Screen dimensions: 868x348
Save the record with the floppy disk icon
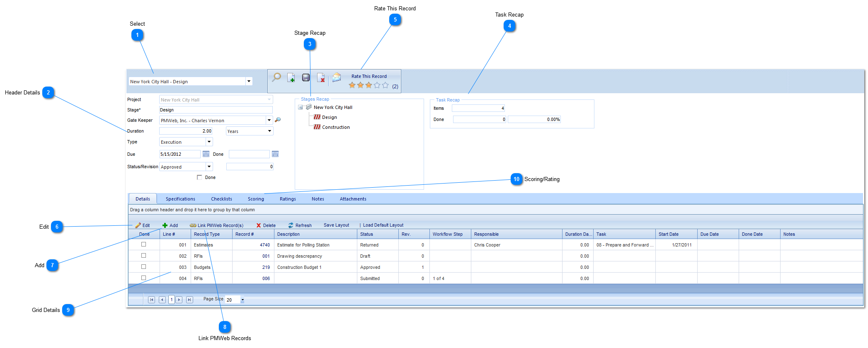click(306, 77)
